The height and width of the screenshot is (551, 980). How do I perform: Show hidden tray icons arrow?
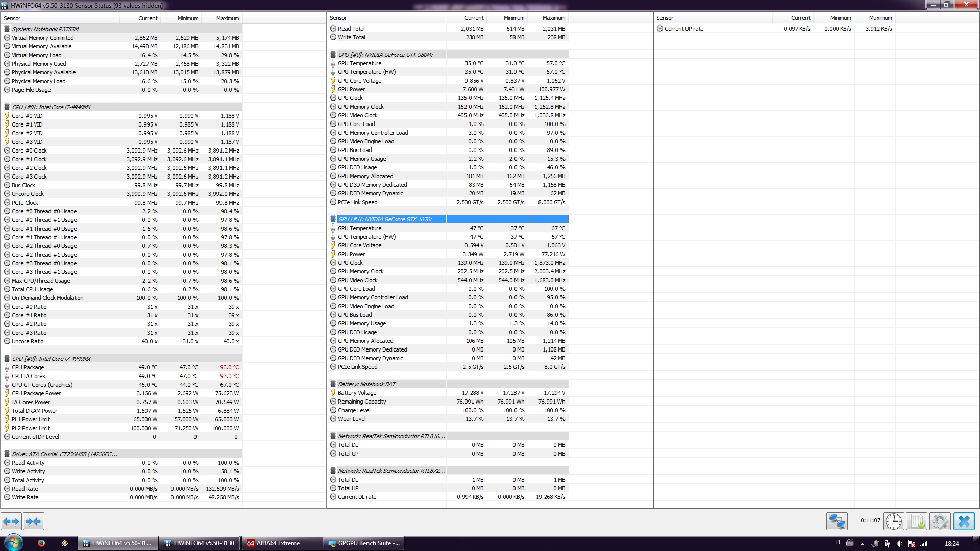[x=863, y=544]
